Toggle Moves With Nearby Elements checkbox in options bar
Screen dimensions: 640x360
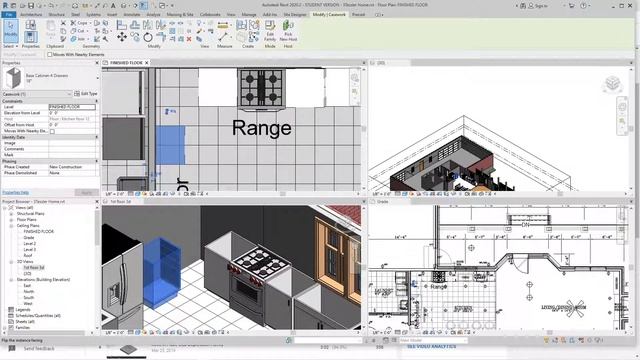click(50, 54)
